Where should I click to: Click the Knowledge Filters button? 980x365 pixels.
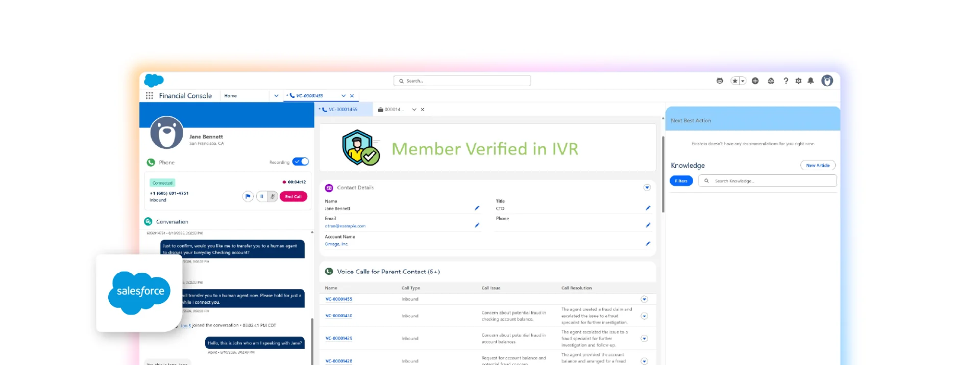tap(681, 181)
